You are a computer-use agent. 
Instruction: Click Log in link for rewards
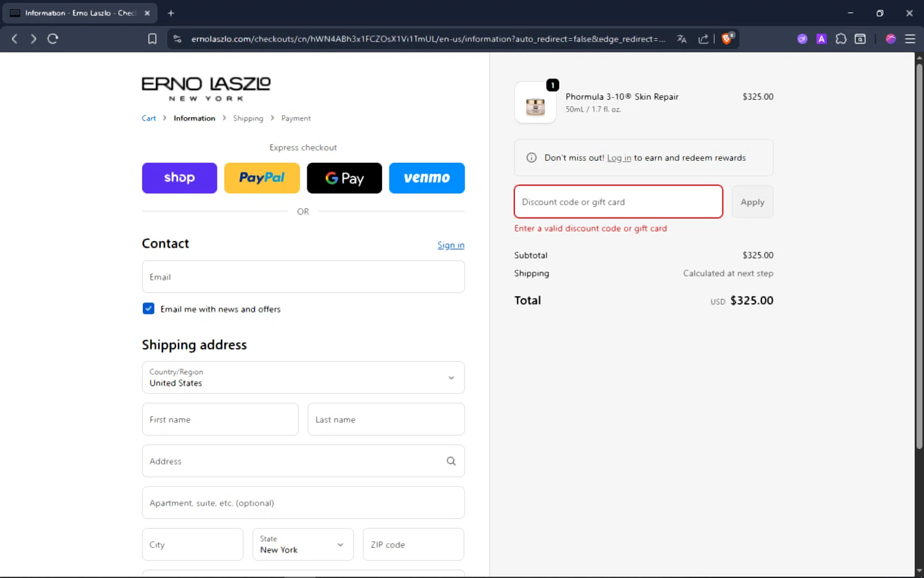pyautogui.click(x=619, y=158)
